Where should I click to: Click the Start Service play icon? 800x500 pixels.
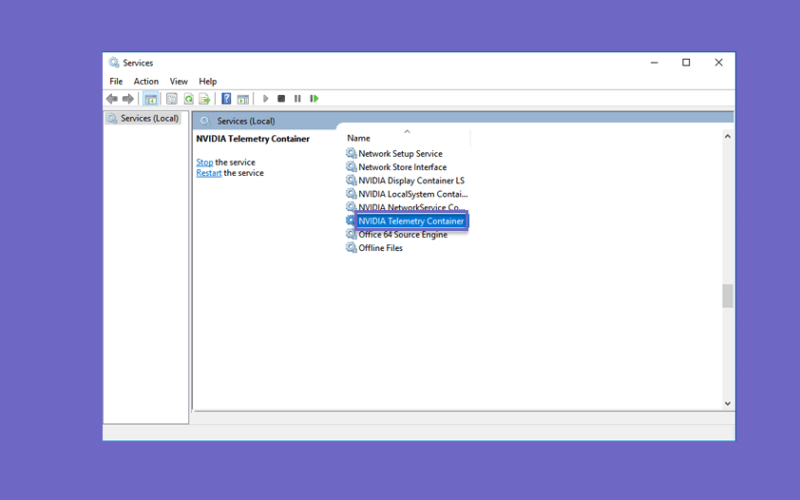[x=265, y=98]
